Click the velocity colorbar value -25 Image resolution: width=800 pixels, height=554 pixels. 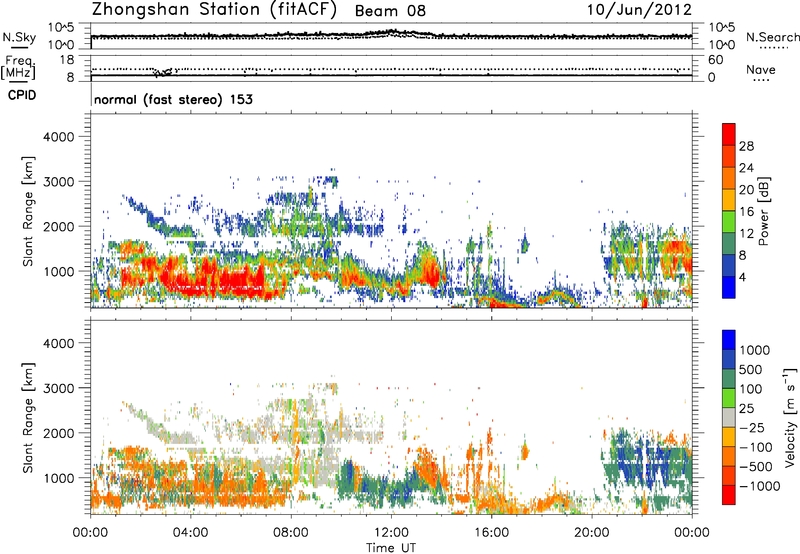pyautogui.click(x=753, y=428)
